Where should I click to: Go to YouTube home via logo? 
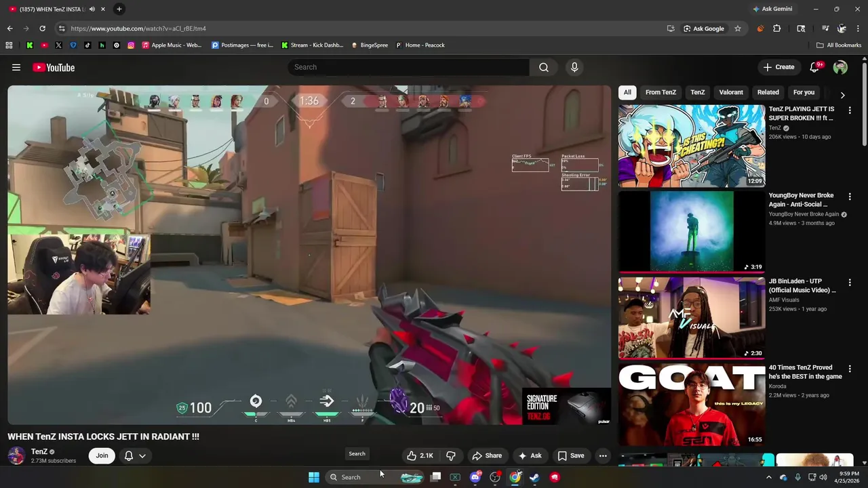tap(54, 67)
